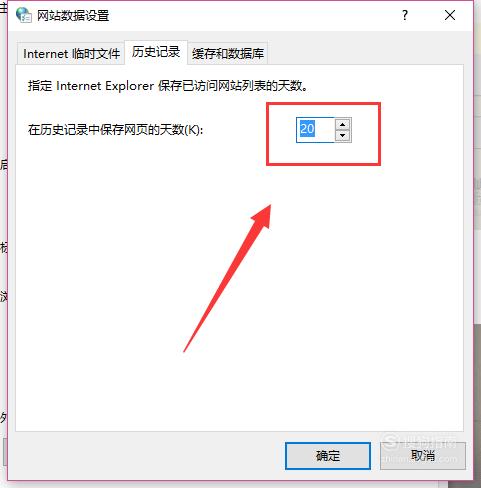Decrease days with the spinner down arrow
This screenshot has height=488, width=481.
point(342,136)
